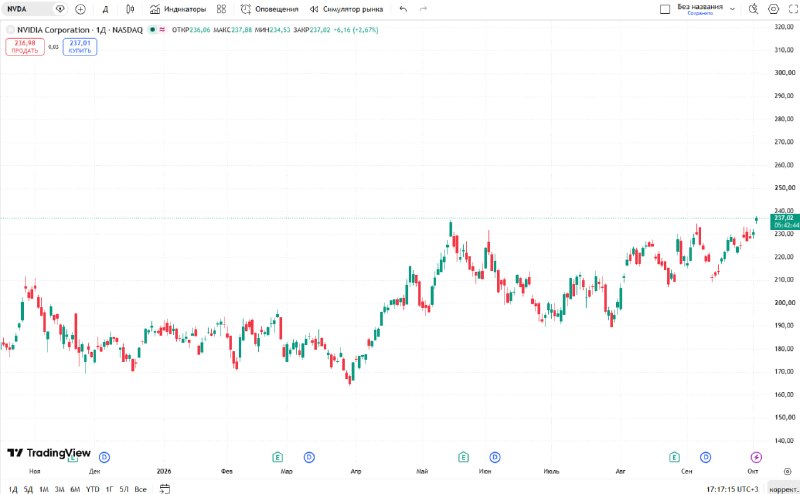This screenshot has width=800, height=494.
Task: Open the Д timeframe interval selector
Action: tap(106, 9)
